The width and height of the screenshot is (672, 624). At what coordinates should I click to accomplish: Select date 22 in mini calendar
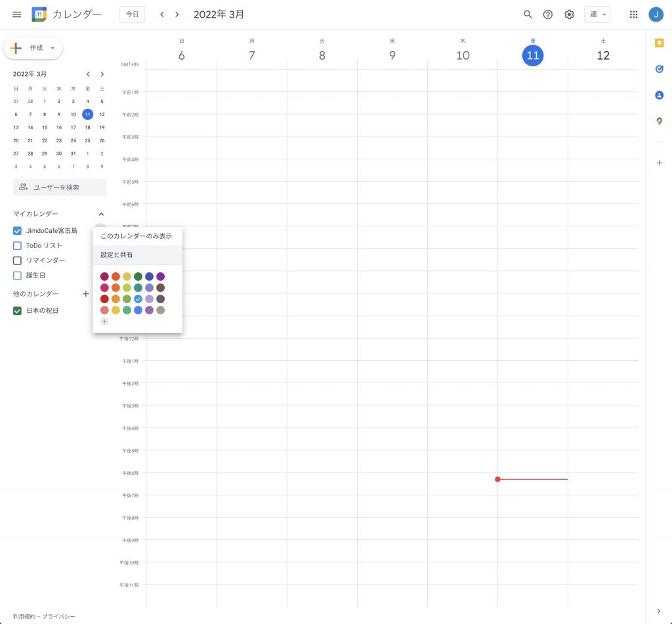tap(45, 140)
